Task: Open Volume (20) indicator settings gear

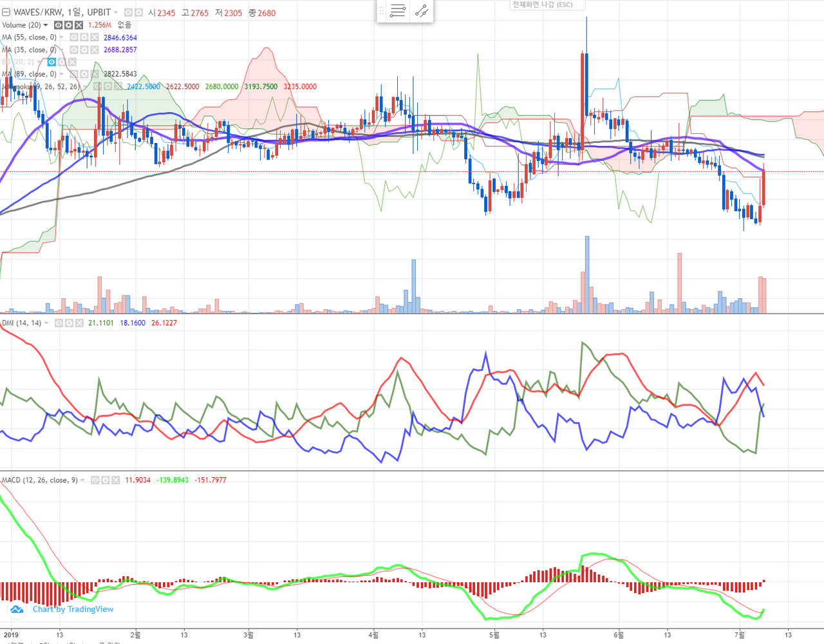Action: [x=68, y=25]
